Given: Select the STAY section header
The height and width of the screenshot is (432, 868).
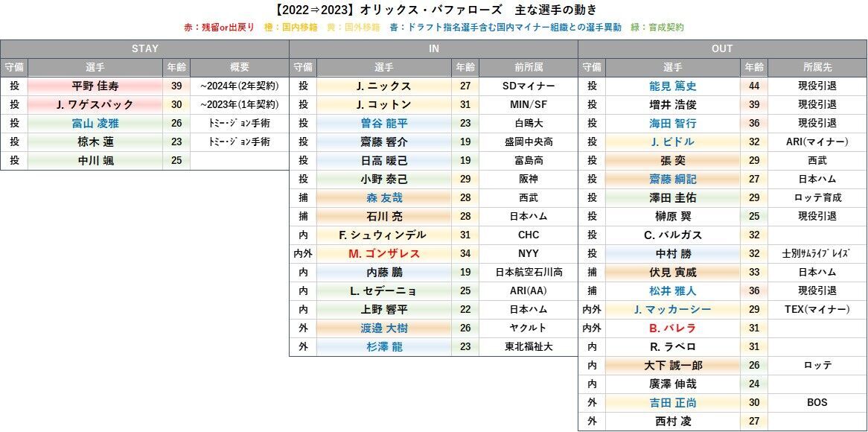Looking at the screenshot, I should tap(144, 48).
